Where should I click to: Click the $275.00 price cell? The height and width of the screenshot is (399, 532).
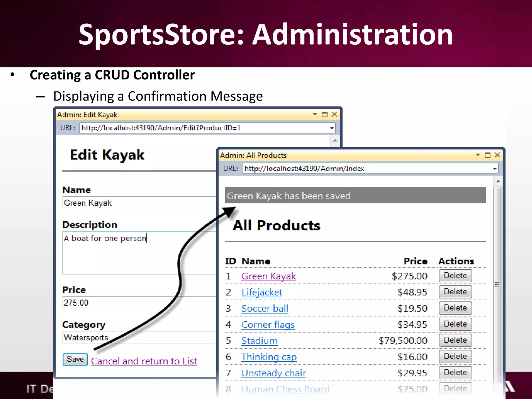(409, 276)
